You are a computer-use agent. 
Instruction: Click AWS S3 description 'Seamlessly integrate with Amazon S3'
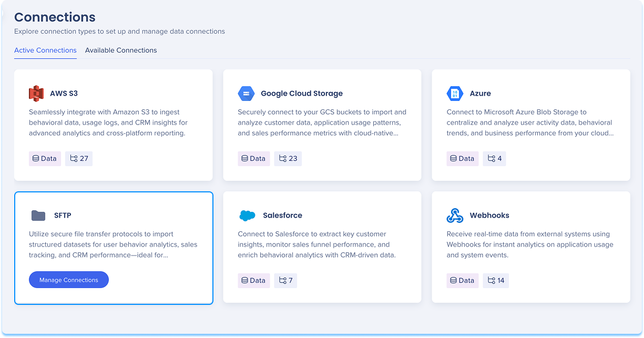point(108,122)
